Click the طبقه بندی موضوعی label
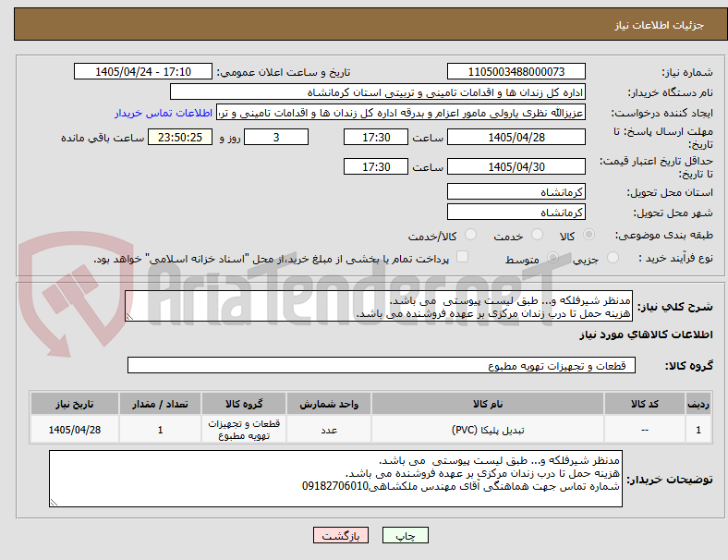 [x=664, y=236]
